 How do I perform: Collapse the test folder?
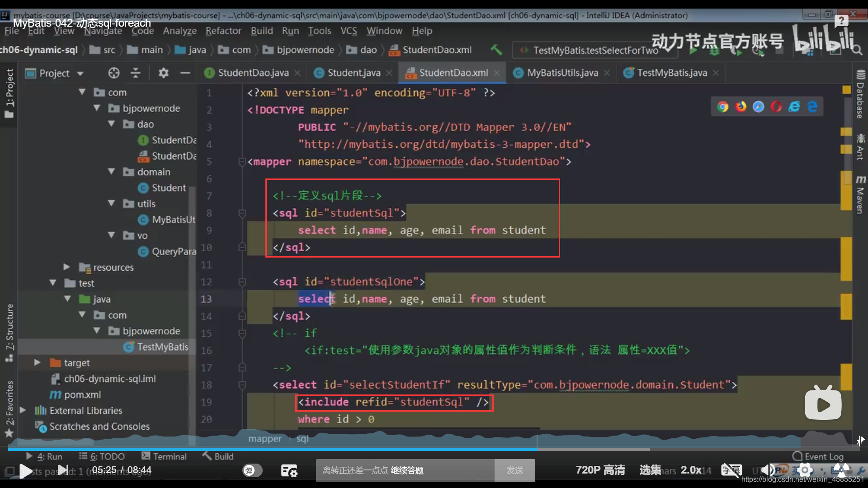(x=53, y=283)
